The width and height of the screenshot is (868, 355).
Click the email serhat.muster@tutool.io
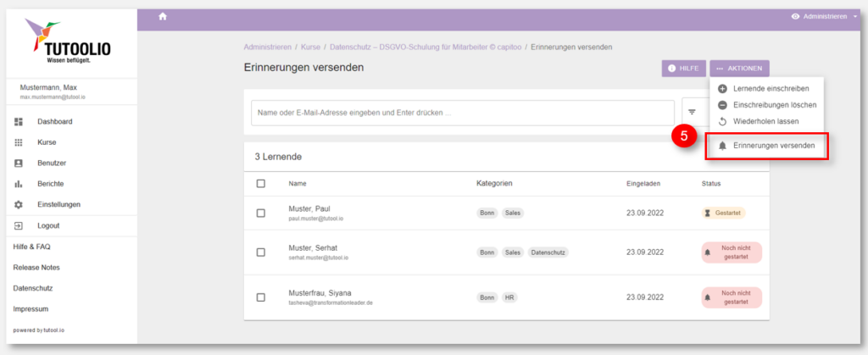pyautogui.click(x=319, y=258)
